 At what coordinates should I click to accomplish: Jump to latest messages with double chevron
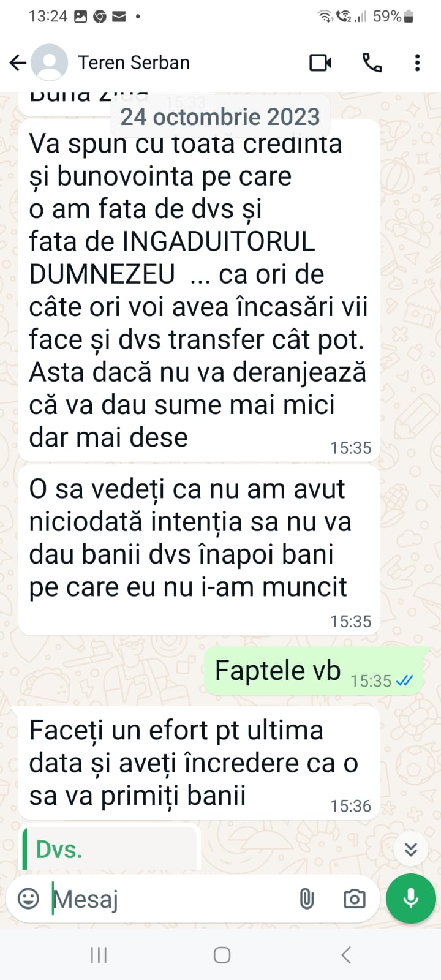click(x=411, y=850)
